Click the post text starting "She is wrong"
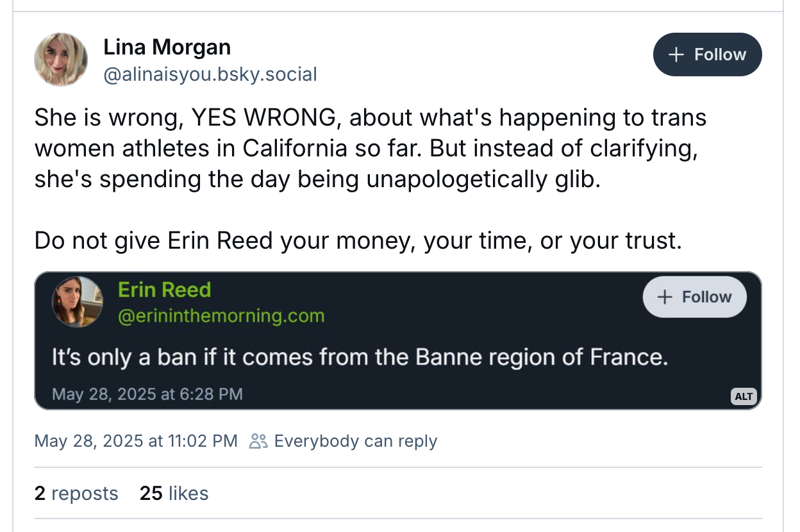Screen dimensions: 800x532 click(370, 148)
